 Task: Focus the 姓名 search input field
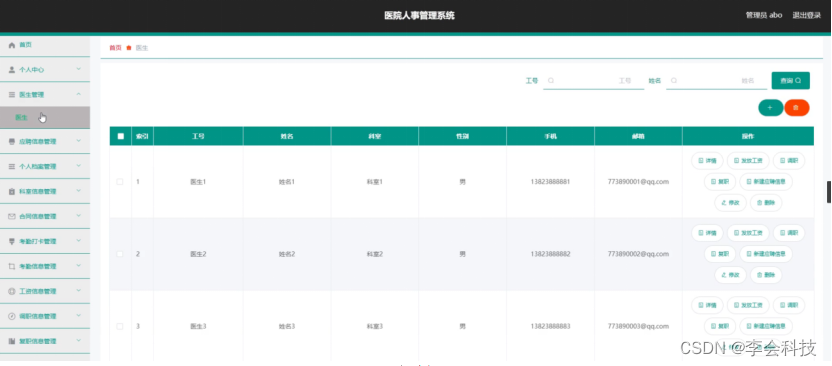coord(716,81)
